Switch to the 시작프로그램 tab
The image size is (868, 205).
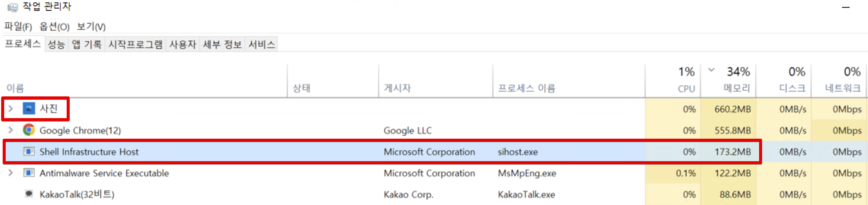tap(135, 44)
